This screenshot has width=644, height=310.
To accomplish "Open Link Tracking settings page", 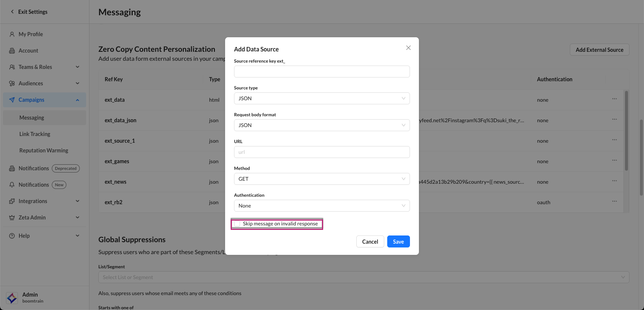I will click(x=35, y=134).
